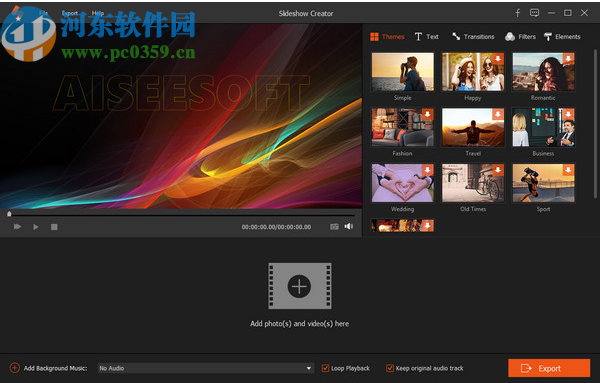
Task: Select the Wedding theme thumbnail
Action: [402, 183]
